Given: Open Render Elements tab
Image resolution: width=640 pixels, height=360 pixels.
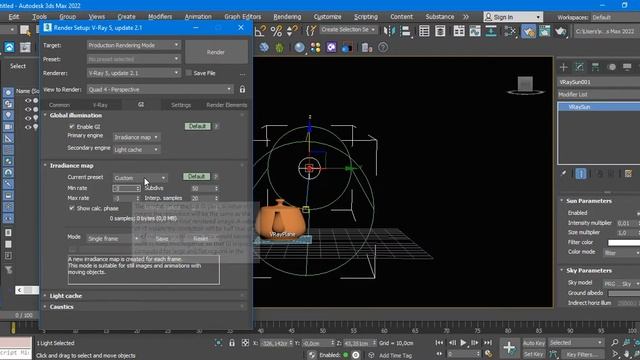Looking at the screenshot, I should [x=227, y=105].
